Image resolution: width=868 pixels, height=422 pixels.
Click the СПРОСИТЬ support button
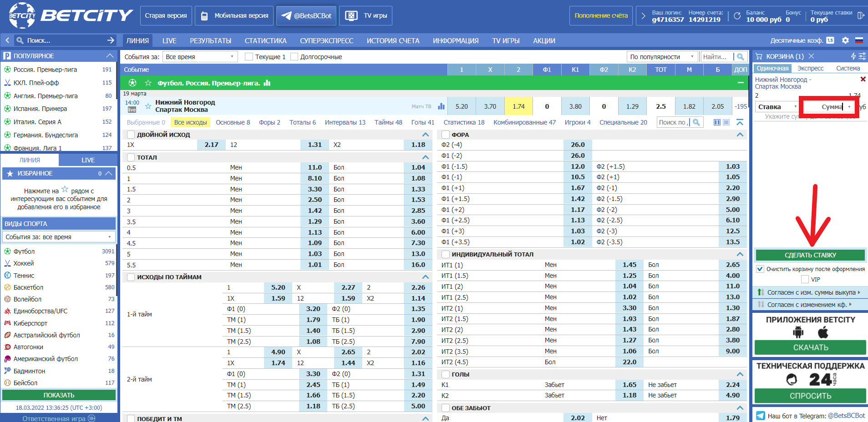click(x=810, y=396)
